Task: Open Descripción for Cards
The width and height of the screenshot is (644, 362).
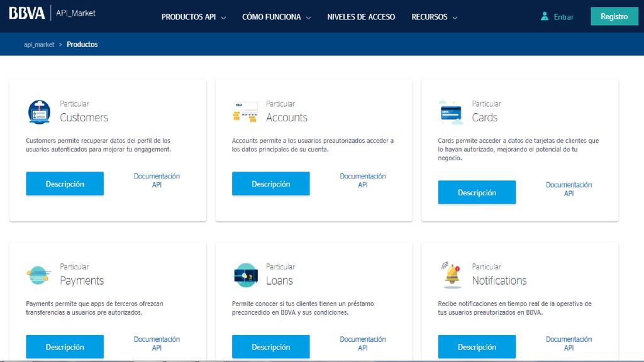Action: pos(477,192)
